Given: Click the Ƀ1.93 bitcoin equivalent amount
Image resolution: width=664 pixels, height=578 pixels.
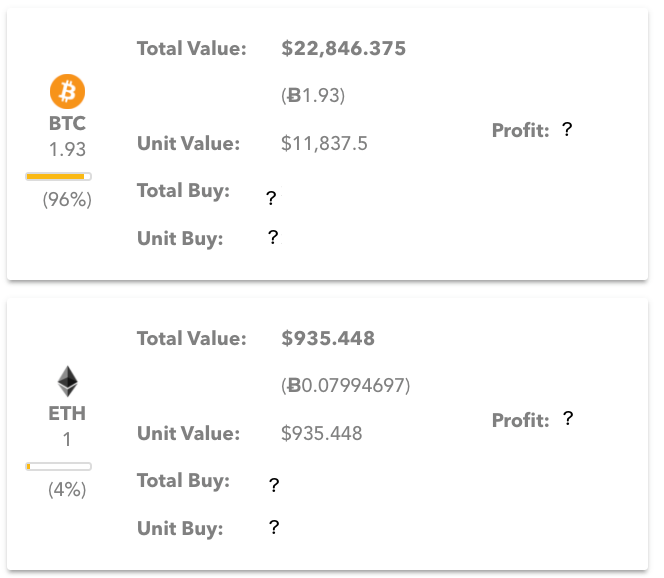Looking at the screenshot, I should 313,96.
